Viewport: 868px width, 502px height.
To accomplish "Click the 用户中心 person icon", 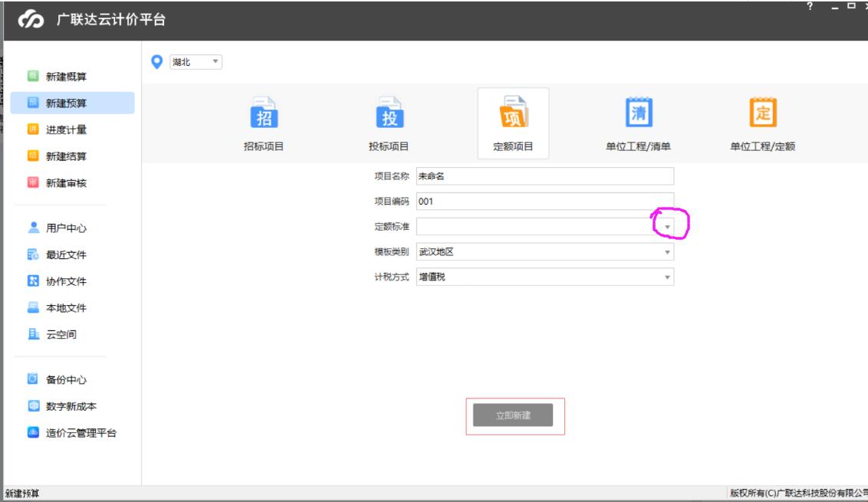I will [33, 228].
